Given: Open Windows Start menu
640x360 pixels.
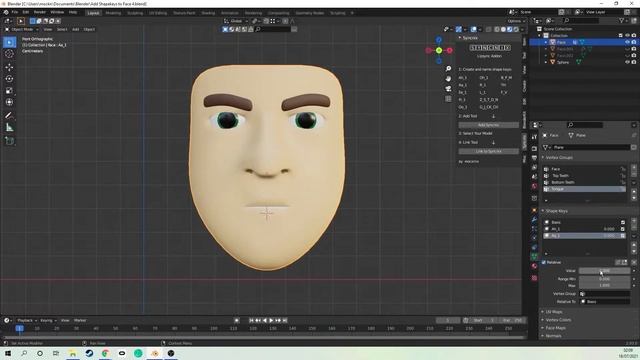Looking at the screenshot, I should 8,353.
